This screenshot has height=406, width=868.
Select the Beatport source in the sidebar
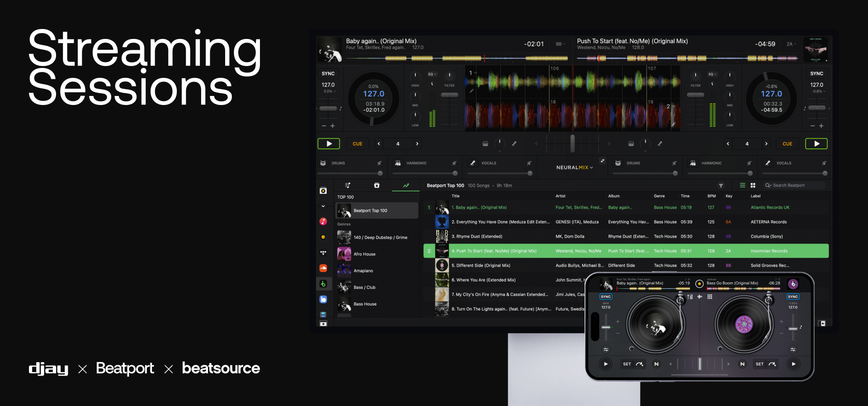pos(323,284)
